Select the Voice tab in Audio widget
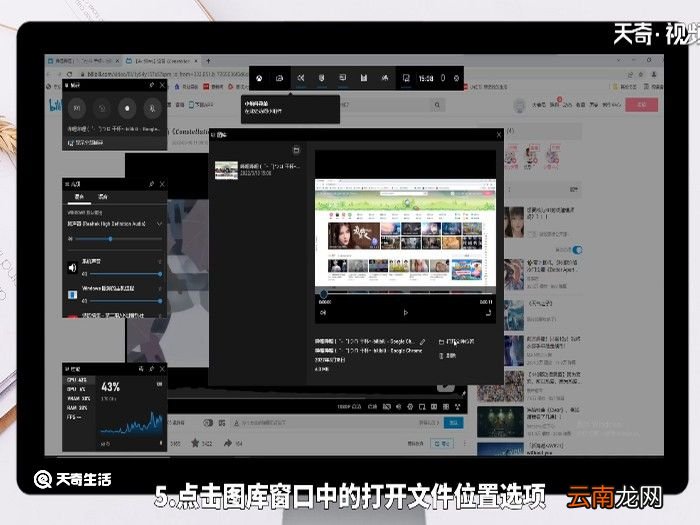Screen dimensions: 700x525 [x=103, y=196]
